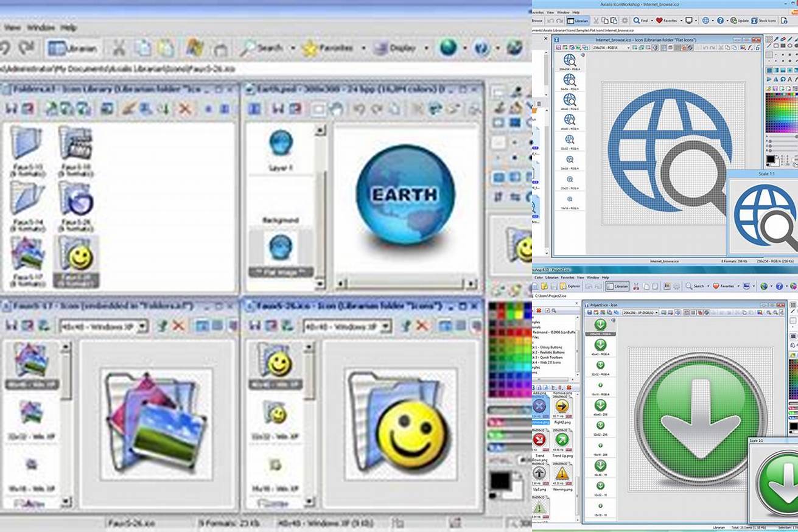Screen dimensions: 798x532
Task: Open the Window menu in the left window
Action: 41,27
